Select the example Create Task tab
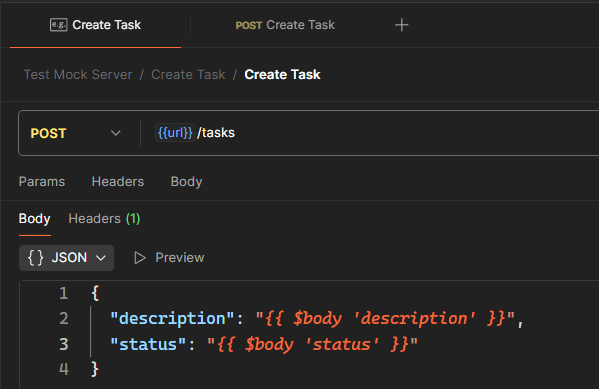The width and height of the screenshot is (599, 389). click(x=96, y=25)
